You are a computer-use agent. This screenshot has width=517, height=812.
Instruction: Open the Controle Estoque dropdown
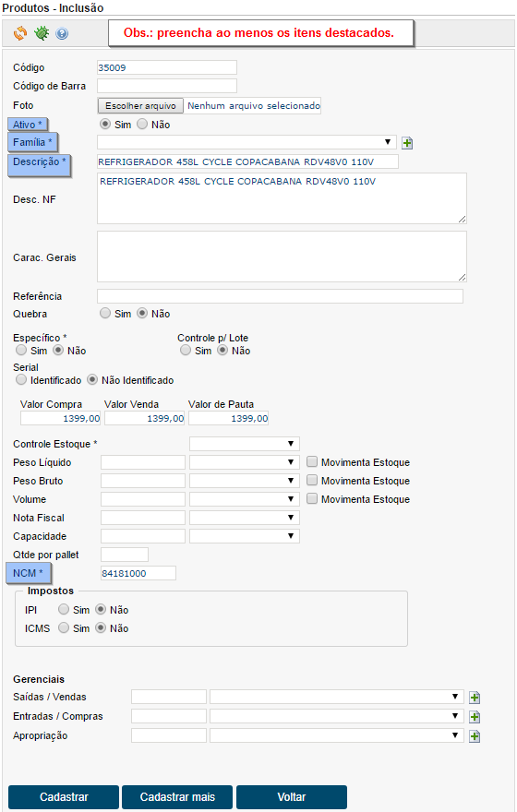(245, 444)
